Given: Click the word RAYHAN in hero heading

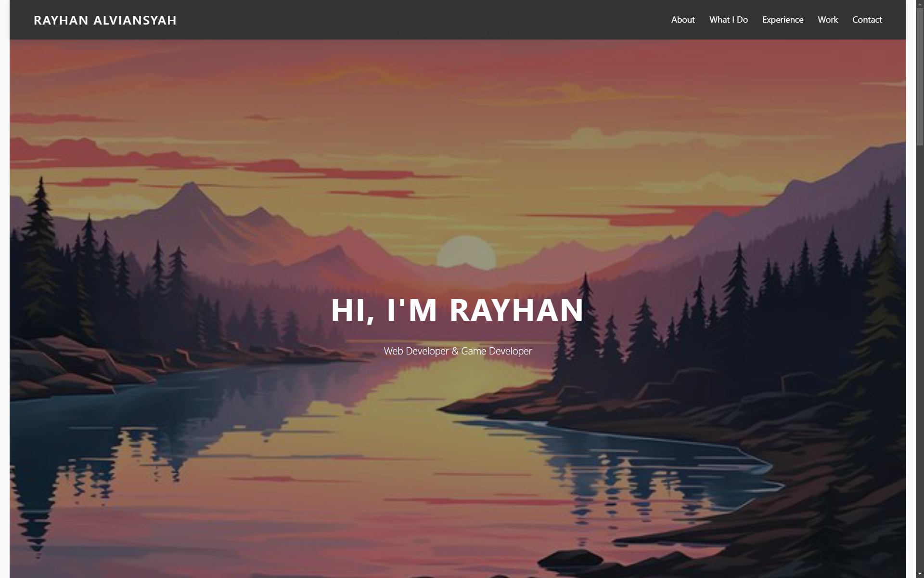Looking at the screenshot, I should pos(516,309).
